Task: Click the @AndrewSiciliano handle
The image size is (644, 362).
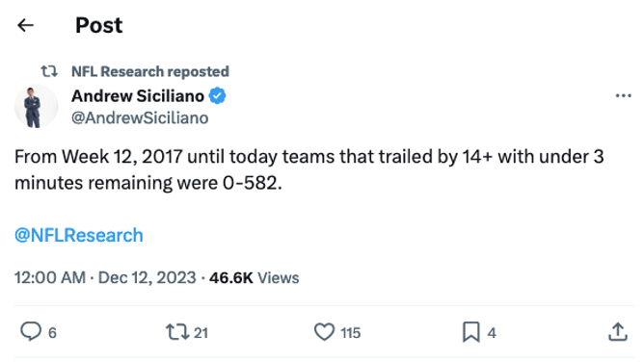Action: pos(140,118)
